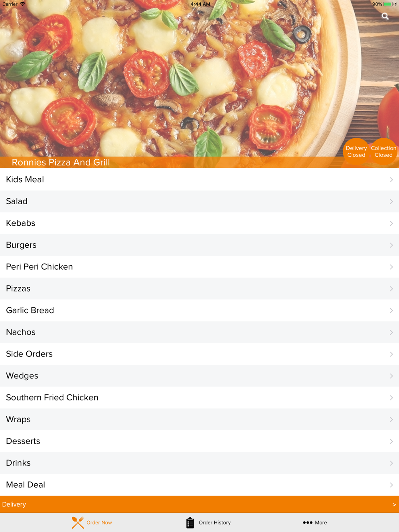399x532 pixels.
Task: Expand the Delivery bar arrow
Action: point(394,504)
